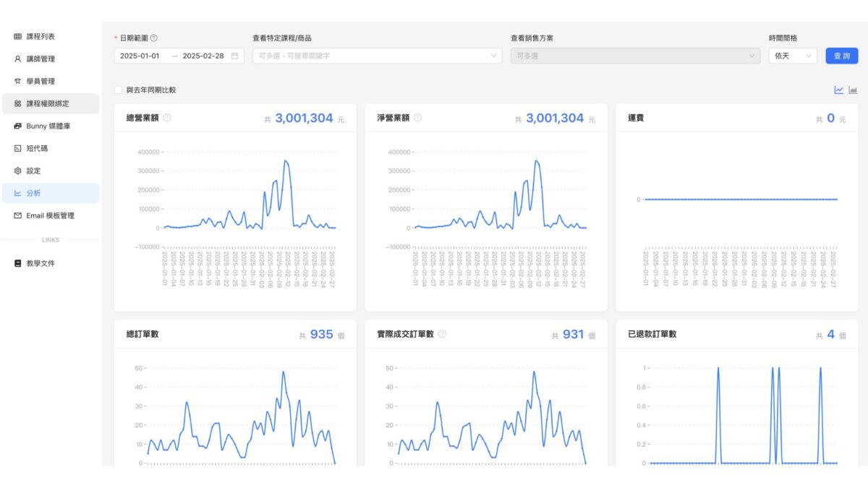Screen dimensions: 868x488
Task: Enable the 與去年同期比較 checkbox
Action: (119, 90)
